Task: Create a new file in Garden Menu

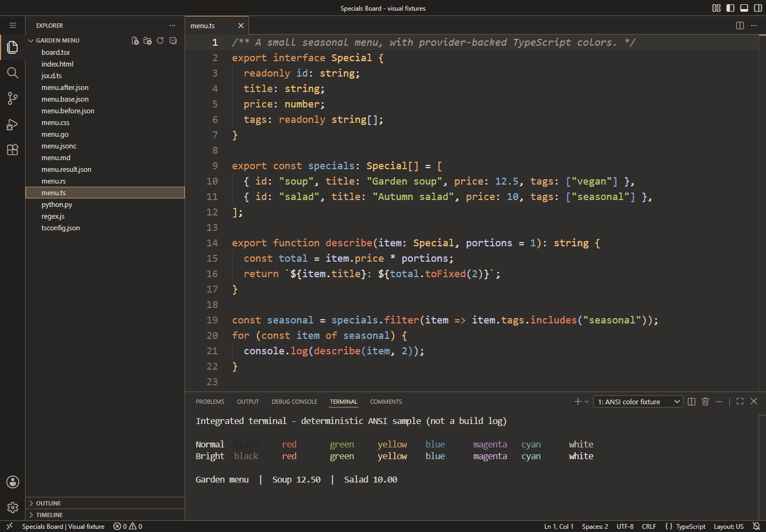Action: coord(135,40)
